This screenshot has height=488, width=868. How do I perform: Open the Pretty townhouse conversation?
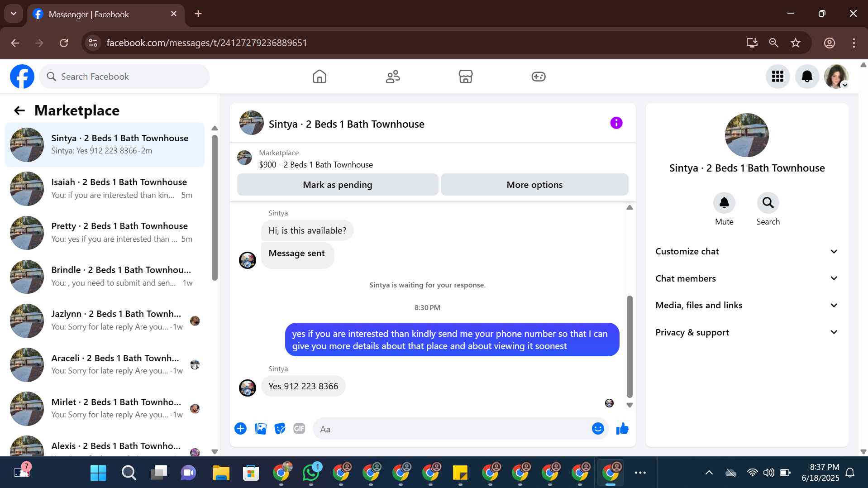click(105, 233)
